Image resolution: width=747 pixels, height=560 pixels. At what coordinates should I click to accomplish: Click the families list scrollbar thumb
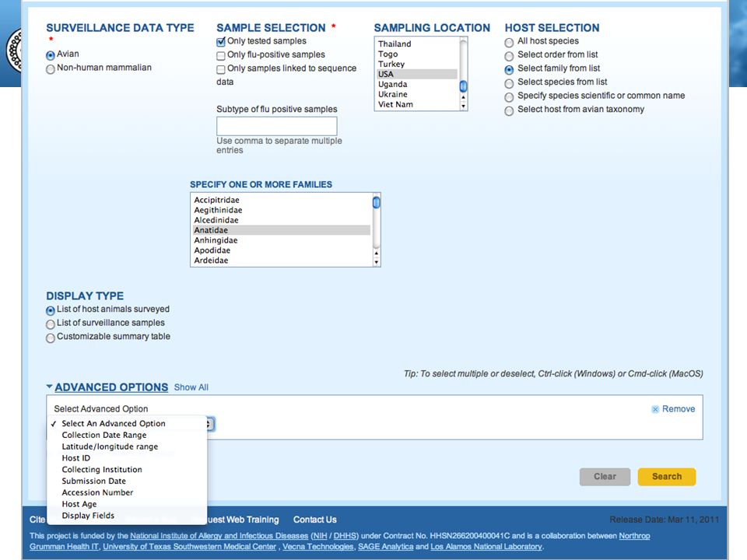[x=377, y=202]
